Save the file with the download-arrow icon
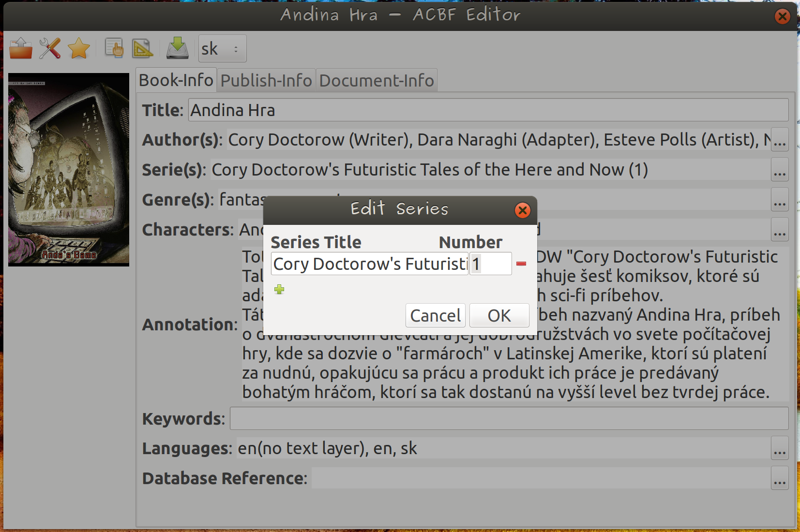The width and height of the screenshot is (800, 532). (x=177, y=48)
